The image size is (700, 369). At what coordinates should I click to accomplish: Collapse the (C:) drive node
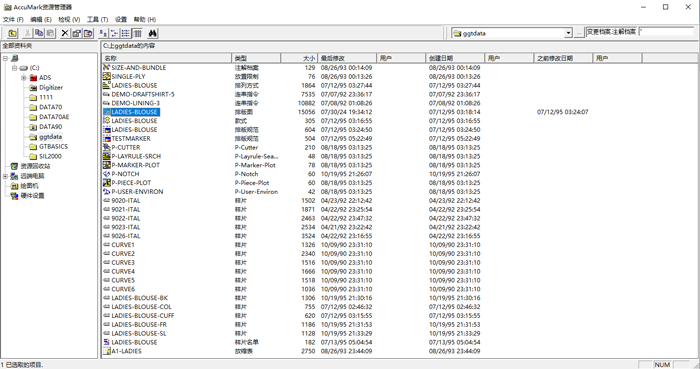(x=14, y=68)
